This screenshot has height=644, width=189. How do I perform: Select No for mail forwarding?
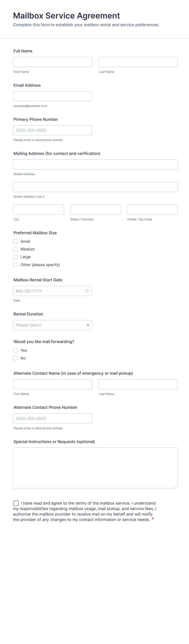click(x=15, y=358)
